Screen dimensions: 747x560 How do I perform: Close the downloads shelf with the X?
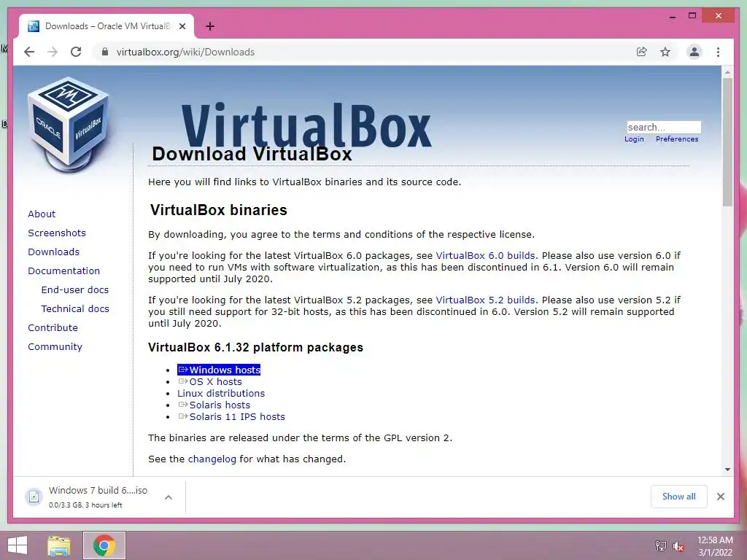[x=720, y=497]
